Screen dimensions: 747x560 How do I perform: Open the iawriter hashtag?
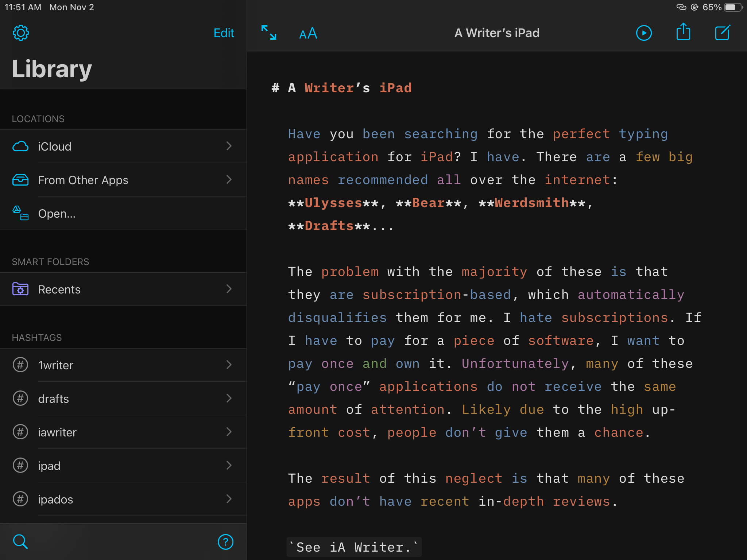123,432
